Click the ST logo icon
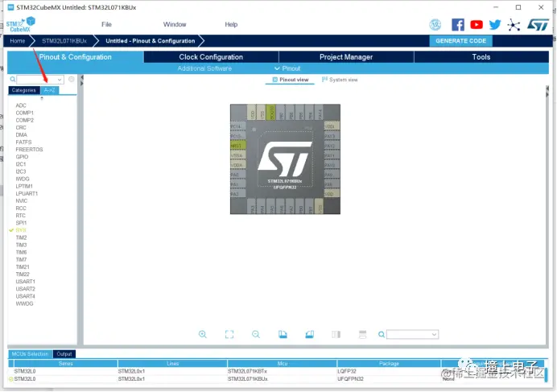 click(538, 24)
